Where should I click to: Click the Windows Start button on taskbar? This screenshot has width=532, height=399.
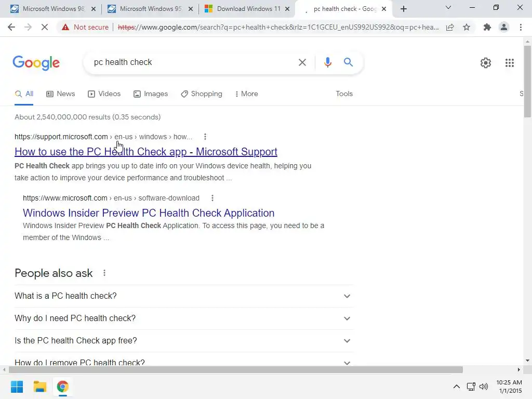(x=17, y=387)
